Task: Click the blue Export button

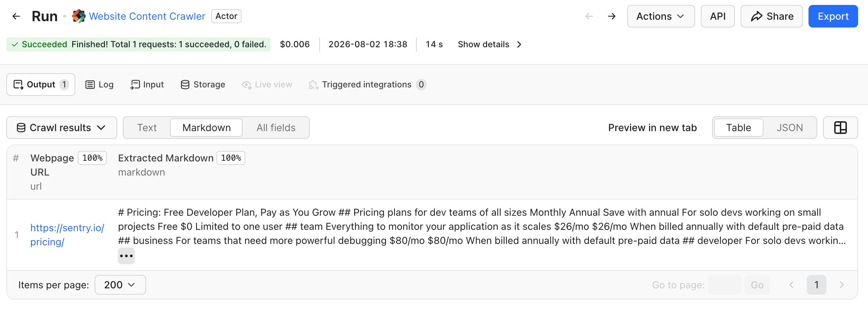Action: [x=833, y=16]
